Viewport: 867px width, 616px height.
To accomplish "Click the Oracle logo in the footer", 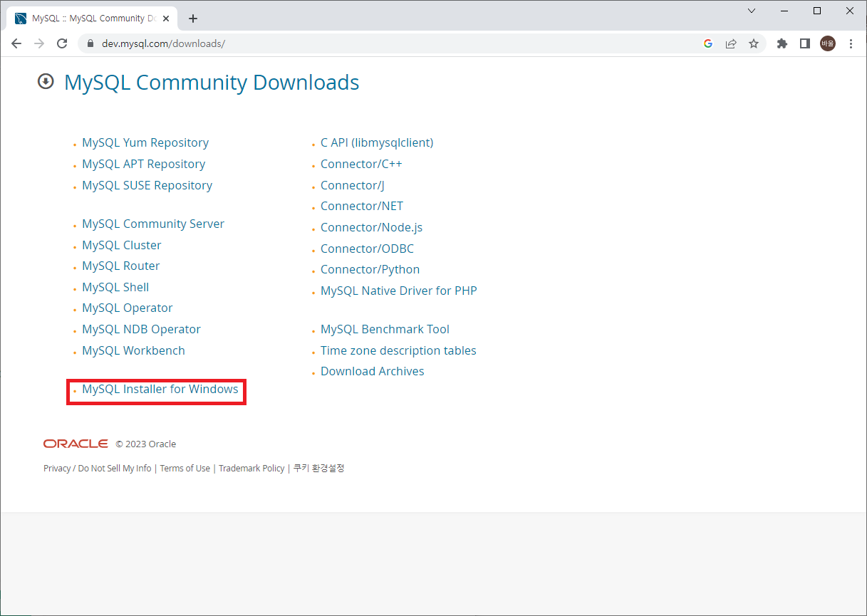I will point(76,444).
